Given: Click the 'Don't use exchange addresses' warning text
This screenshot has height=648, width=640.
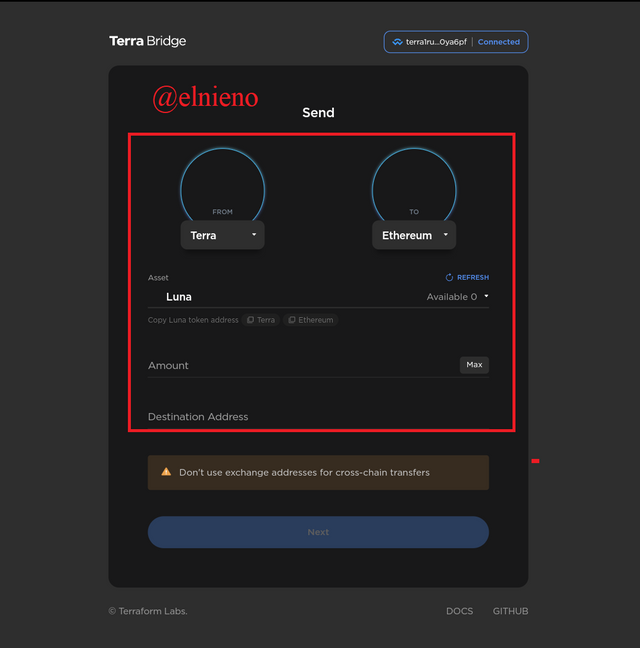Looking at the screenshot, I should click(x=304, y=472).
